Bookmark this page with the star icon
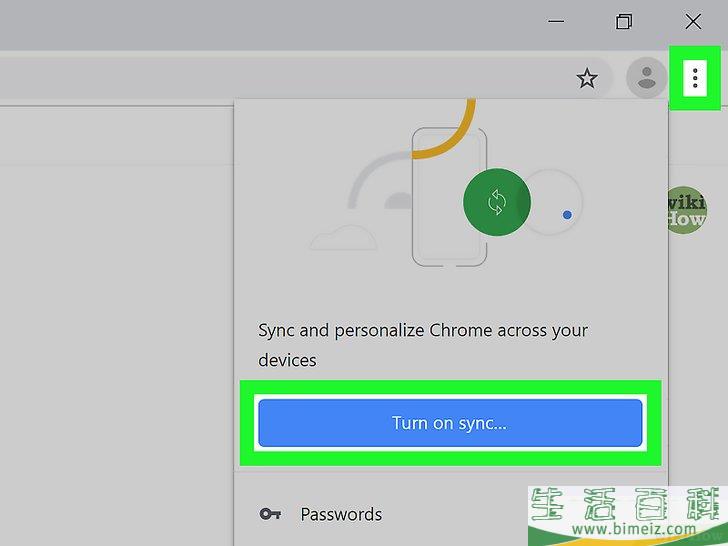Image resolution: width=728 pixels, height=546 pixels. click(x=587, y=78)
